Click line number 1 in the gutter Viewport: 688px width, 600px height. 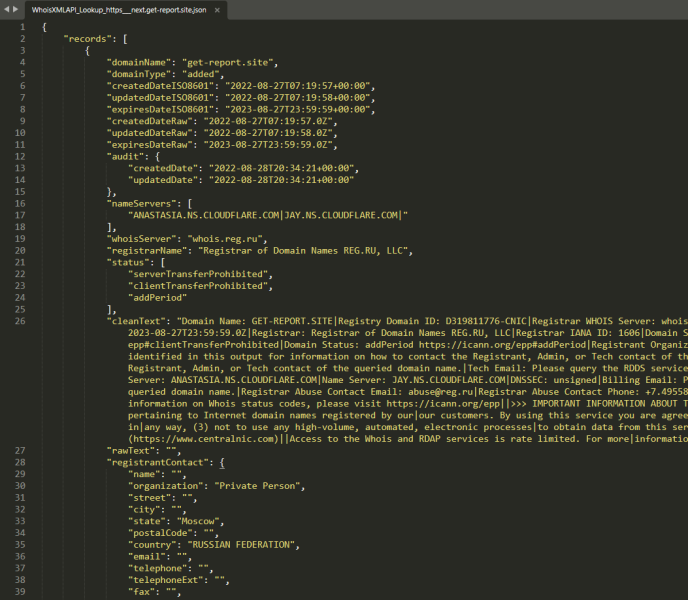coord(21,25)
